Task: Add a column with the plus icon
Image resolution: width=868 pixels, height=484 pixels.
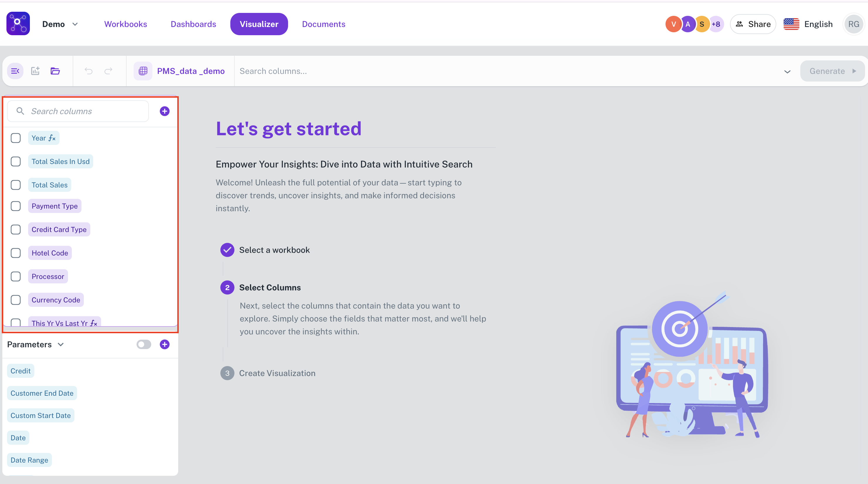Action: [164, 111]
